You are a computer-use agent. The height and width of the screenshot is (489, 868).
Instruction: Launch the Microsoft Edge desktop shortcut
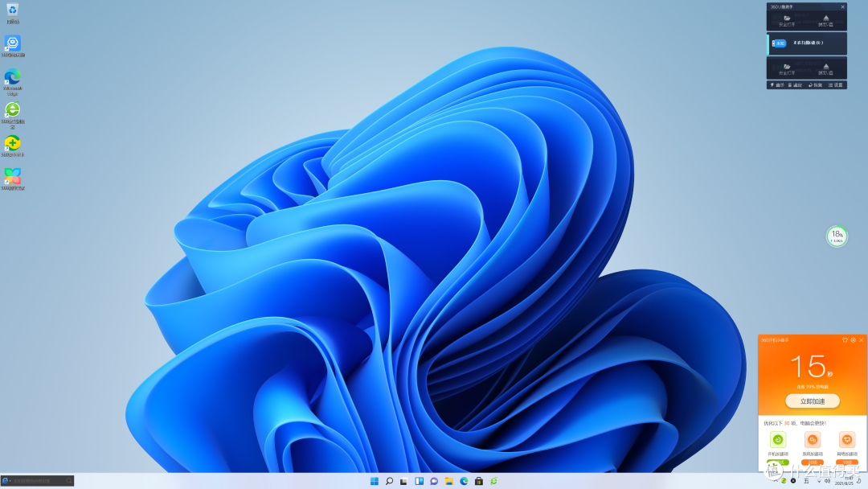[x=12, y=81]
